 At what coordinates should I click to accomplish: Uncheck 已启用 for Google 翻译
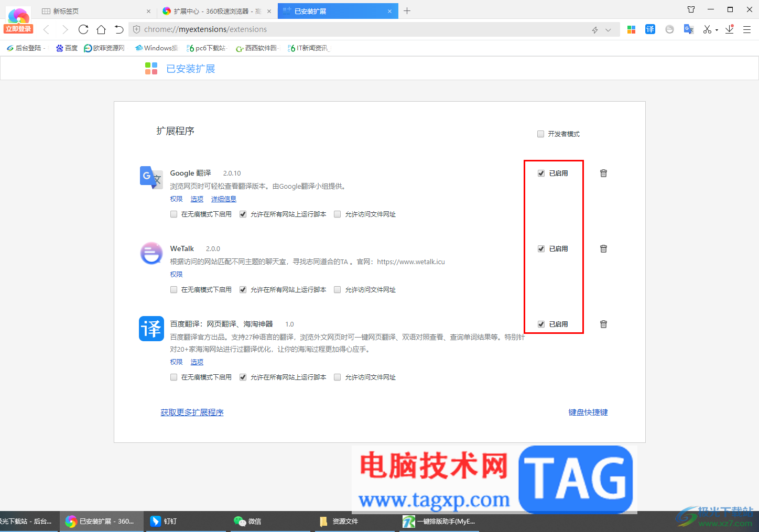(541, 173)
